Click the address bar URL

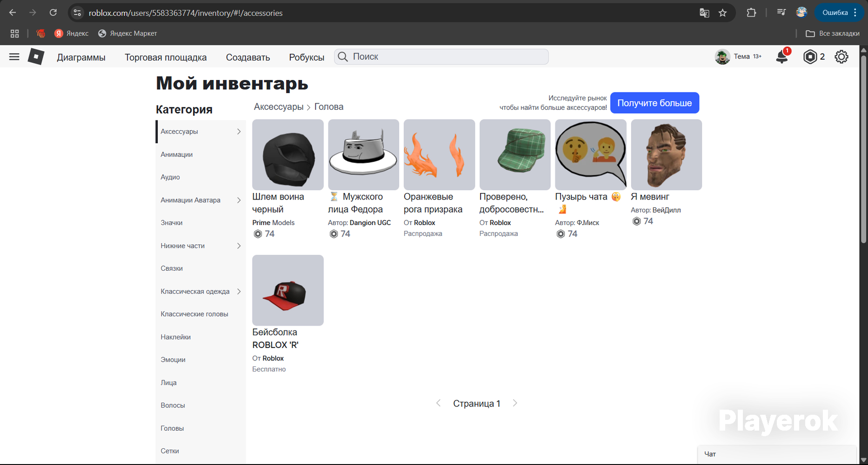(186, 13)
